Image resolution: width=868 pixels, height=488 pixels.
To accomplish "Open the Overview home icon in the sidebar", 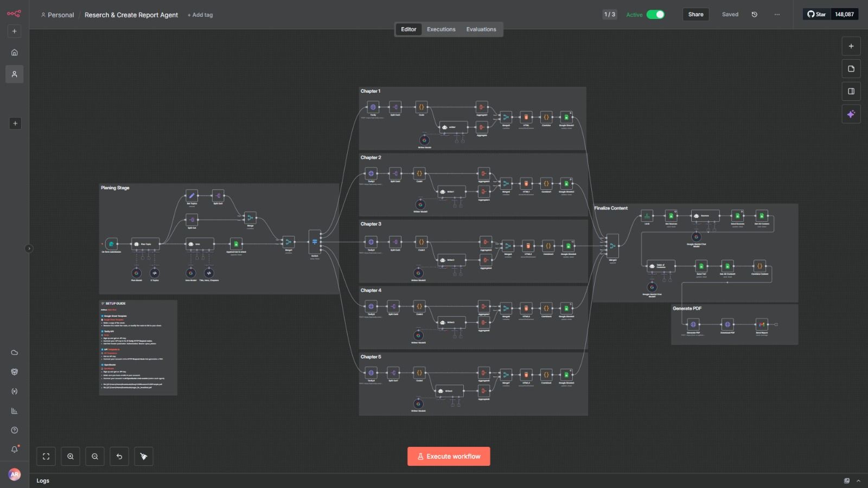I will coord(15,53).
